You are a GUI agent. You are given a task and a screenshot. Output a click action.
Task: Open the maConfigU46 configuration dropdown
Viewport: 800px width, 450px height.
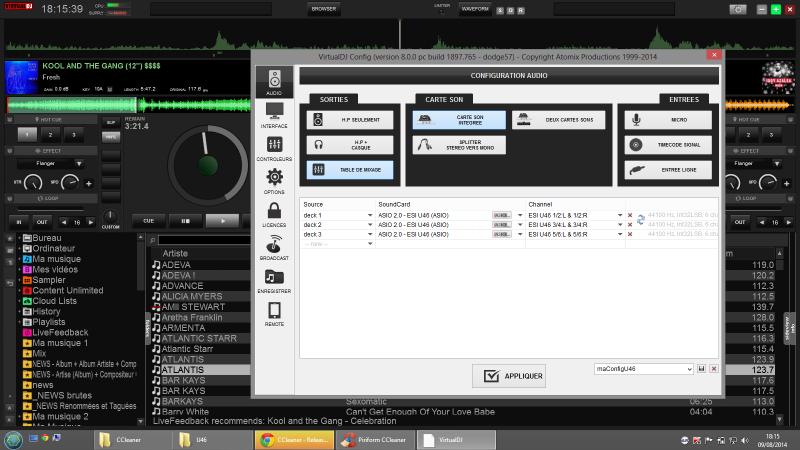(x=689, y=369)
